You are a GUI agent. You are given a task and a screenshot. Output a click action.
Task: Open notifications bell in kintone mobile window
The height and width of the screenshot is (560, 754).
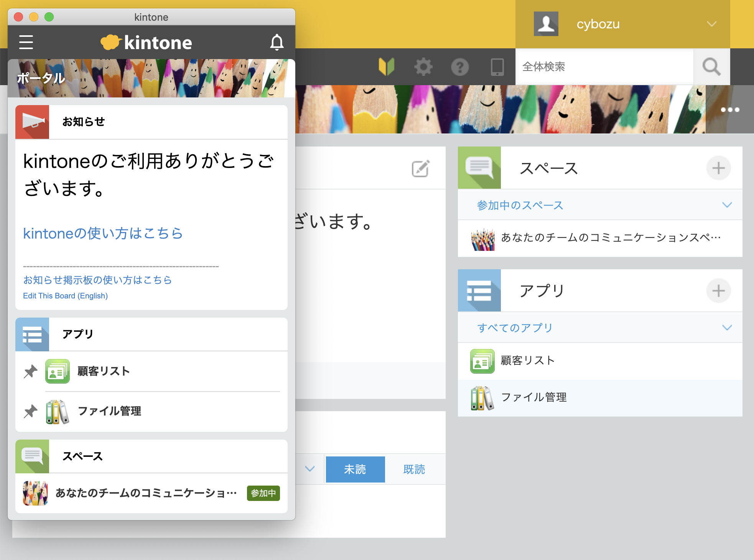(x=277, y=42)
